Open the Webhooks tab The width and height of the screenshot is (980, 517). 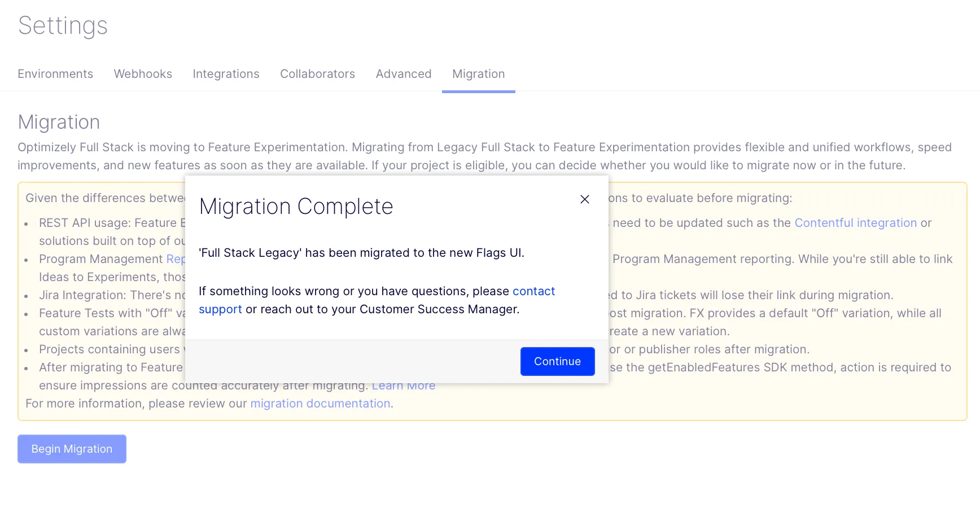(143, 74)
